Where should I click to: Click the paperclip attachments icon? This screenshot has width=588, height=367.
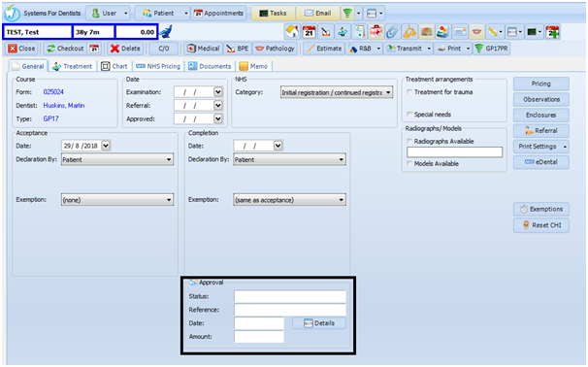[392, 32]
